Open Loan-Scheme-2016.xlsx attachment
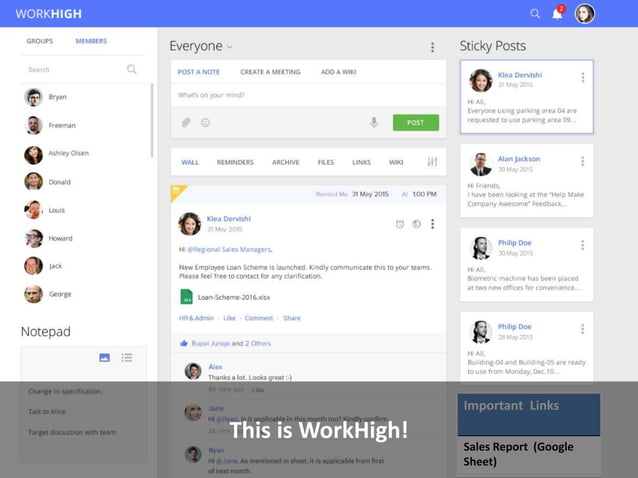Viewport: 638px width, 478px height. click(225, 297)
